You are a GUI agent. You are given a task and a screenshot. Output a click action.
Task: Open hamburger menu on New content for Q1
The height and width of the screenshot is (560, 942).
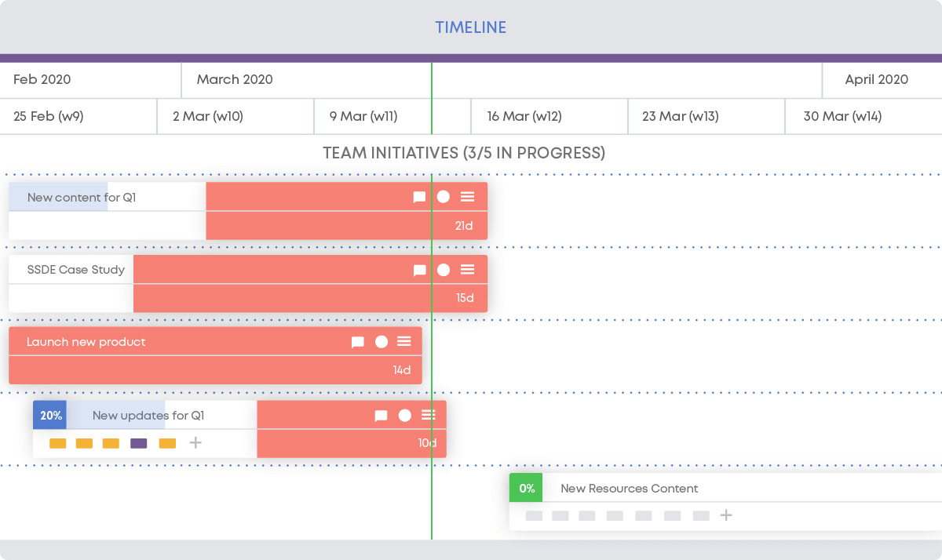(x=467, y=197)
